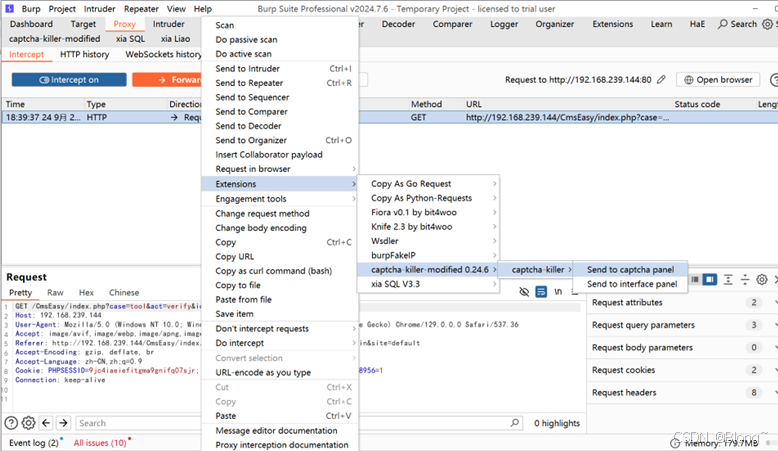Open the HaE extension tab
The width and height of the screenshot is (778, 451).
(697, 24)
